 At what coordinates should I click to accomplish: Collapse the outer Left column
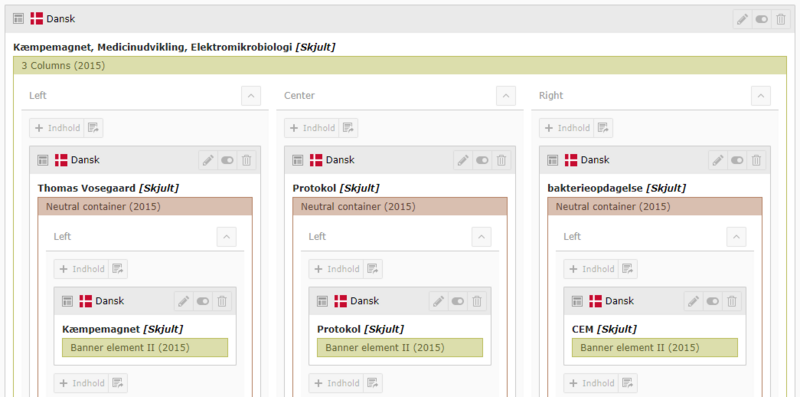[x=251, y=96]
